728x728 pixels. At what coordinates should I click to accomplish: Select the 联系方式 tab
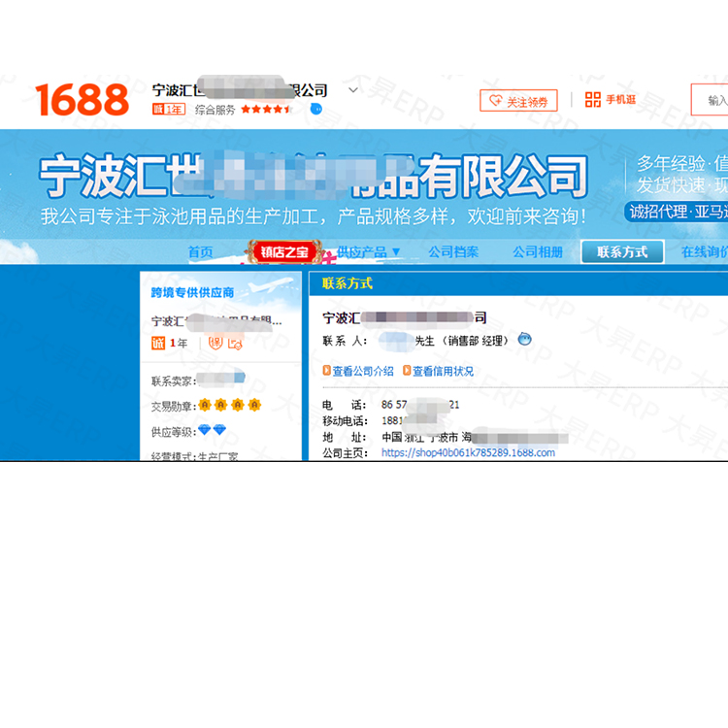pos(622,252)
